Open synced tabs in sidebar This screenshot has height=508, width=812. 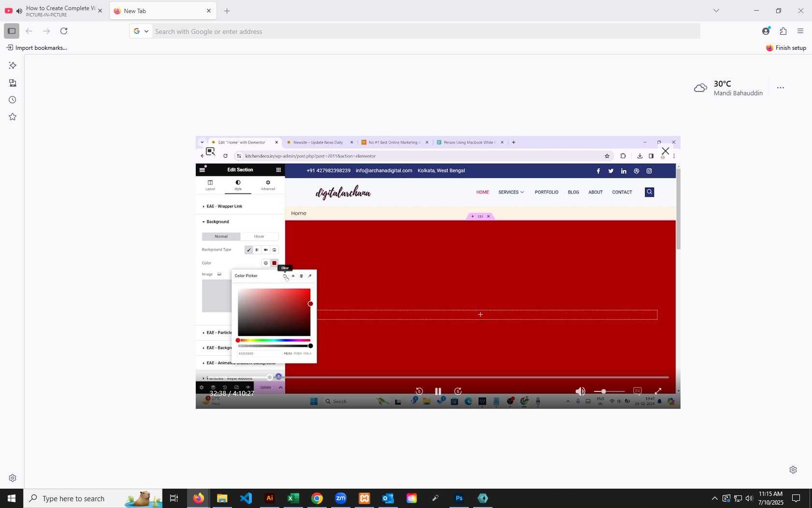click(x=13, y=83)
